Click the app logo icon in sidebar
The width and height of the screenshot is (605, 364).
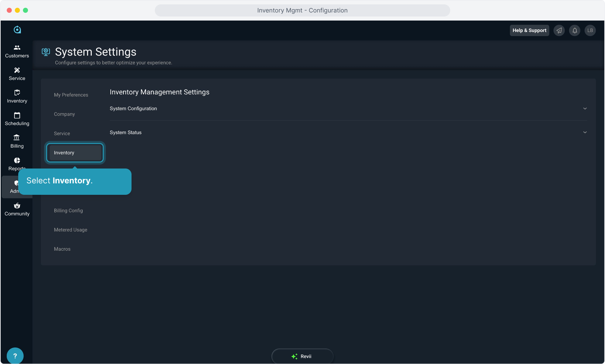(x=17, y=30)
